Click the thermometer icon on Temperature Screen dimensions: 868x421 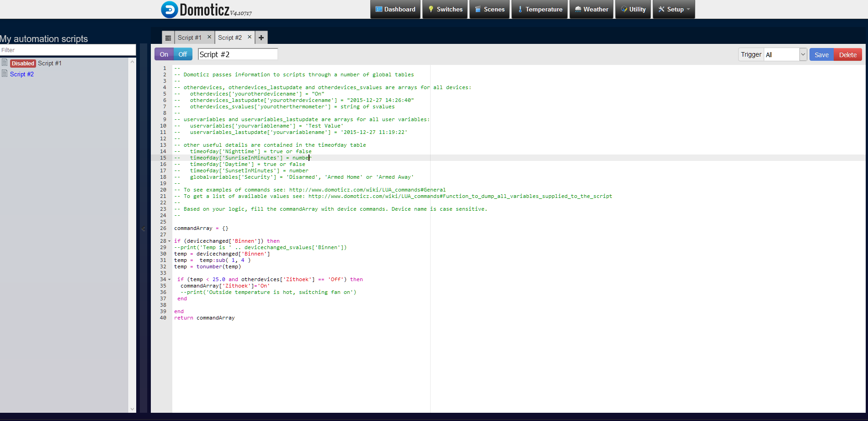[520, 9]
